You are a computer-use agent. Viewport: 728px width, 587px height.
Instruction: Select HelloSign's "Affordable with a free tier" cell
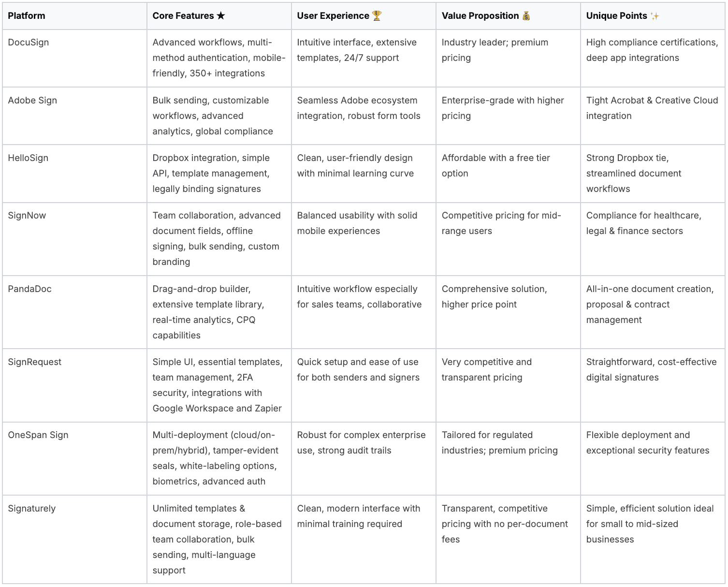pos(495,166)
